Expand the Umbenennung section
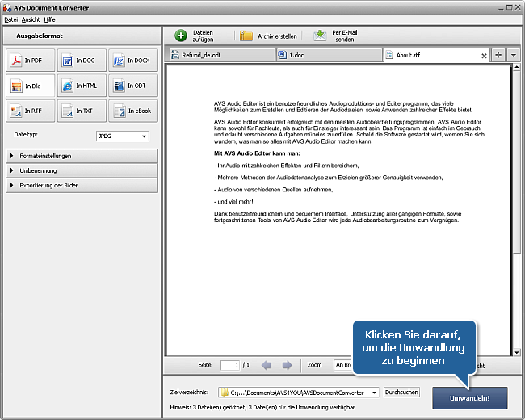The height and width of the screenshot is (420, 525). (x=82, y=170)
